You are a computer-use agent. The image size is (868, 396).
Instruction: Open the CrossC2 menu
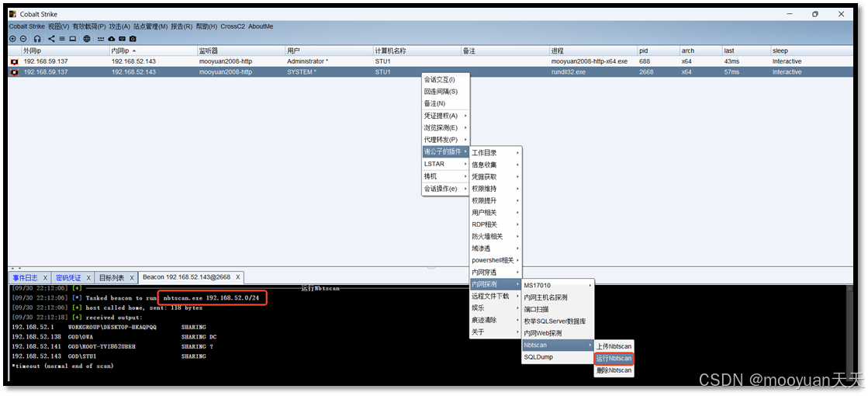pyautogui.click(x=233, y=26)
